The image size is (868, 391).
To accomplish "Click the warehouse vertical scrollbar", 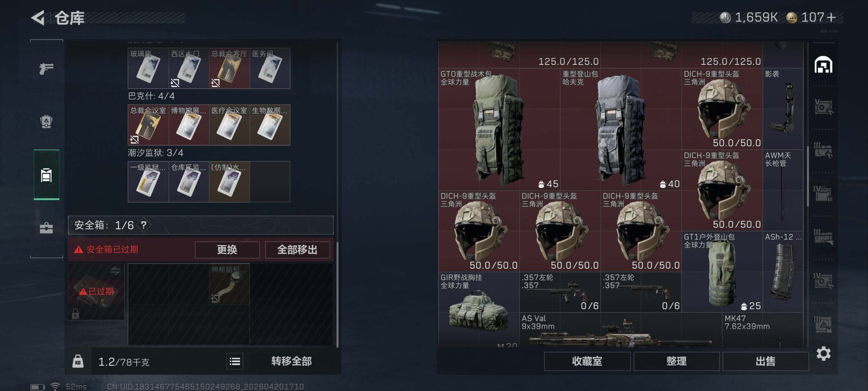I will (x=808, y=175).
